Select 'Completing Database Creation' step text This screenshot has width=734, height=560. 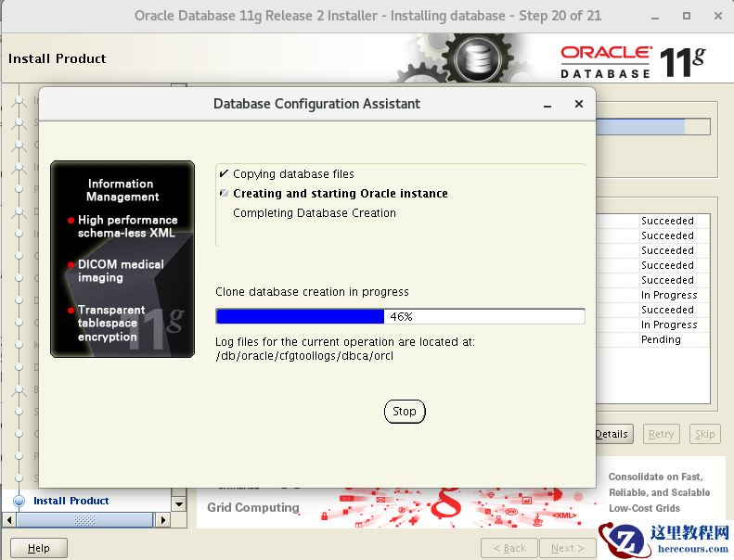click(315, 213)
